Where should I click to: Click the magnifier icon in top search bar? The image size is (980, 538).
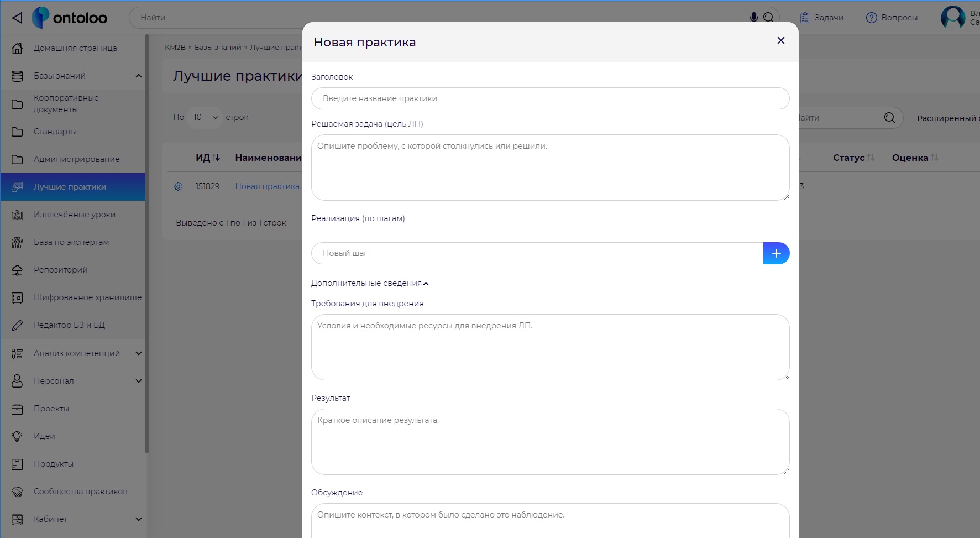pyautogui.click(x=768, y=18)
